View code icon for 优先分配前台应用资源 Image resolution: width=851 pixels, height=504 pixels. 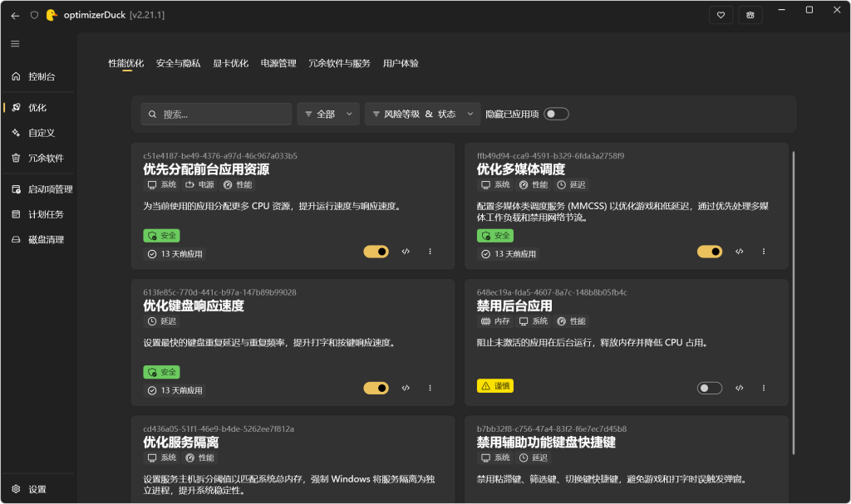tap(406, 252)
